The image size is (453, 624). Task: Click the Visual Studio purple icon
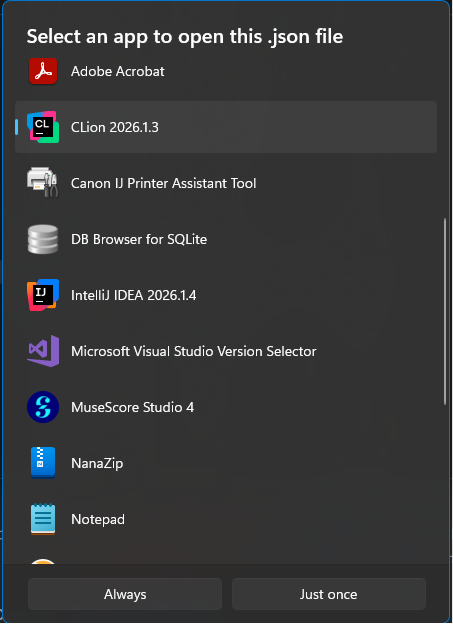pyautogui.click(x=43, y=351)
